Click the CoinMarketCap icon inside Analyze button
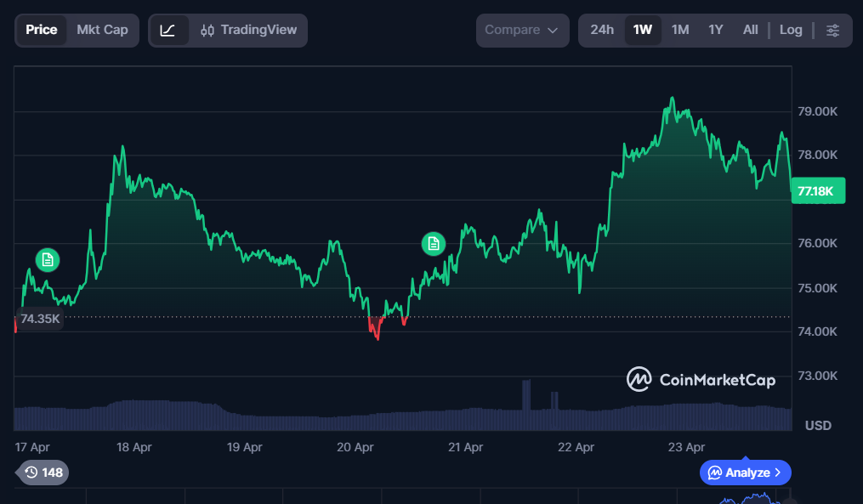This screenshot has width=863, height=504. [717, 473]
